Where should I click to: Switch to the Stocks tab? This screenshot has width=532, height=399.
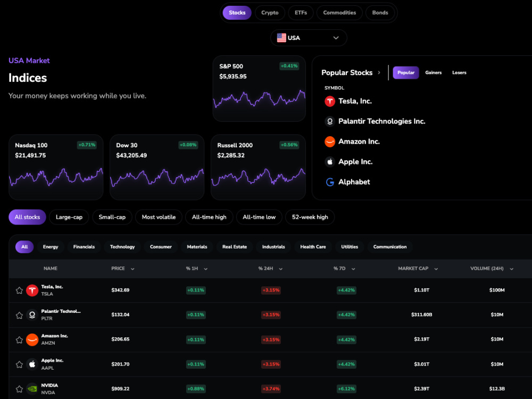click(x=237, y=13)
